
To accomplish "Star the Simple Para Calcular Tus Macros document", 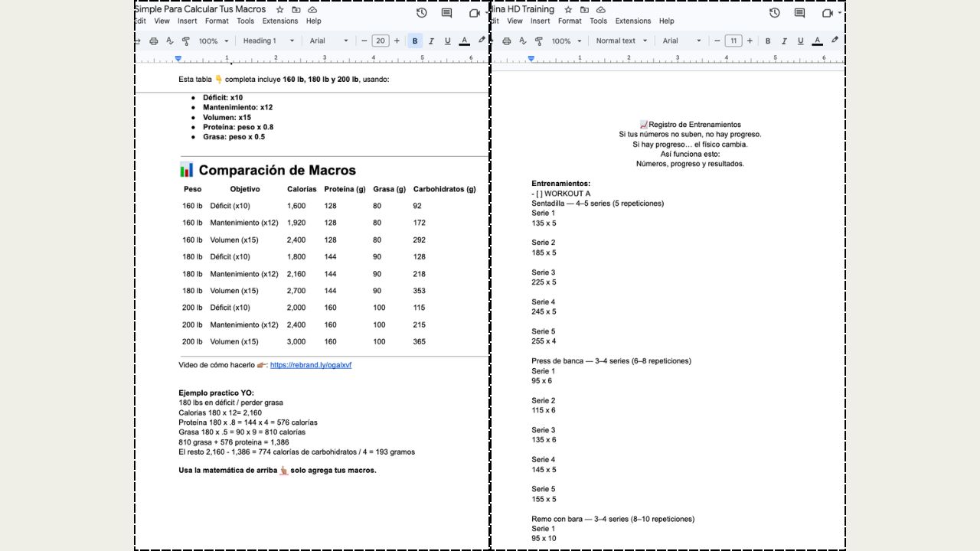I will [278, 9].
